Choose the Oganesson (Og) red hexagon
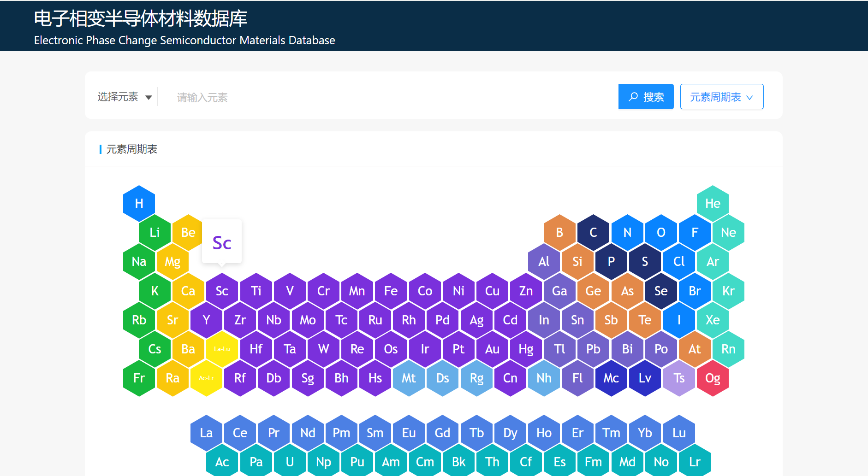This screenshot has height=476, width=868. coord(713,378)
